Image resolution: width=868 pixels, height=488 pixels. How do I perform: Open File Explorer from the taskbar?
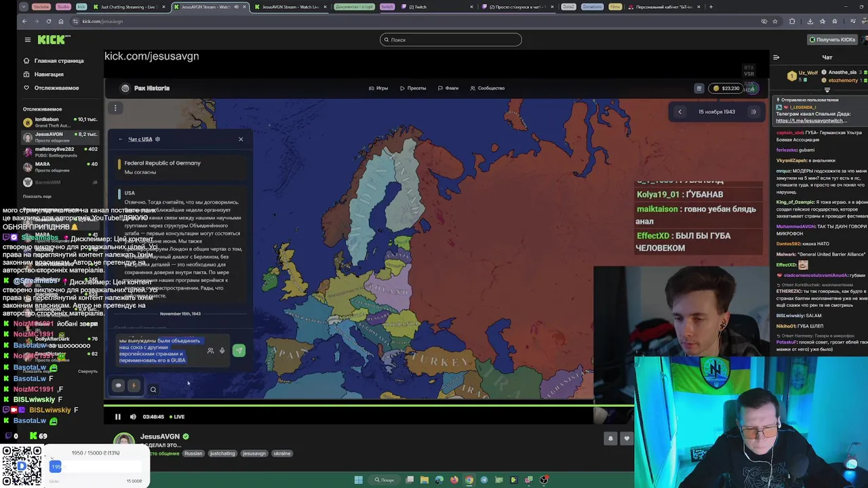(425, 480)
